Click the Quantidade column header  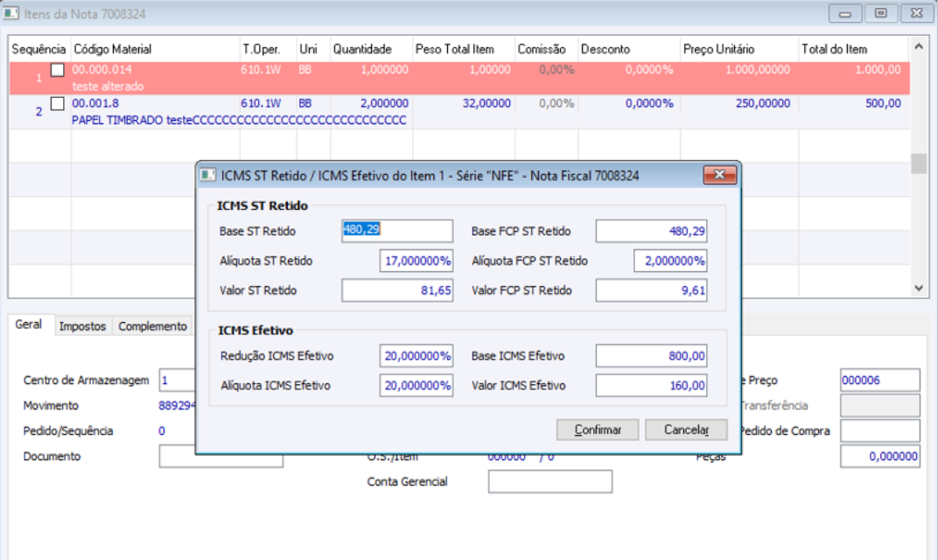tap(371, 49)
